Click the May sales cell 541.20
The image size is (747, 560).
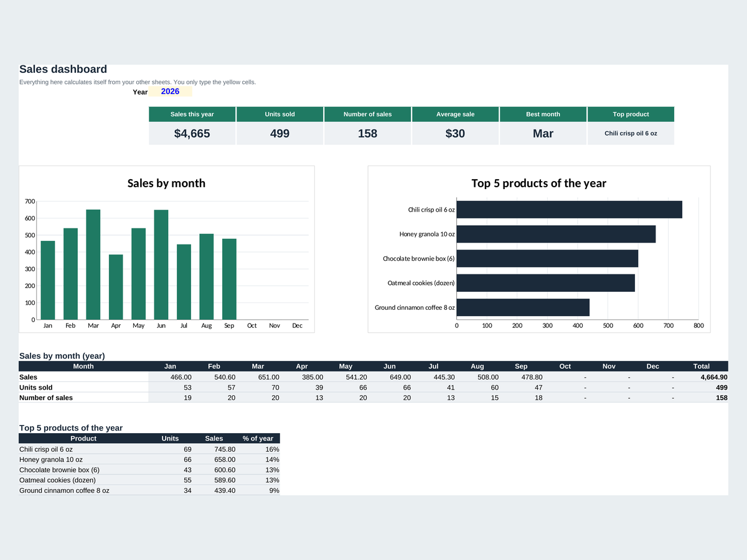(345, 377)
